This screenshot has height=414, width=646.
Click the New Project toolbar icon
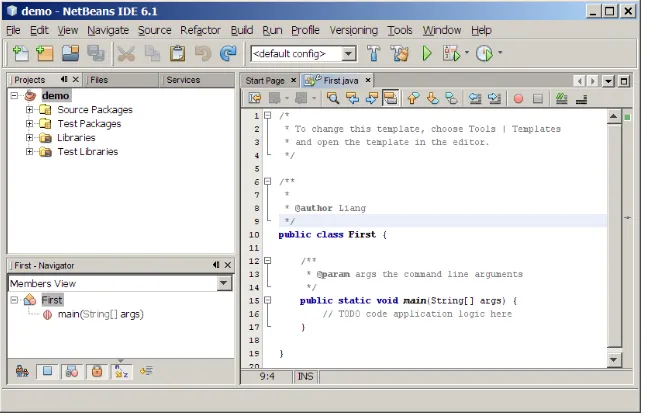[x=44, y=54]
